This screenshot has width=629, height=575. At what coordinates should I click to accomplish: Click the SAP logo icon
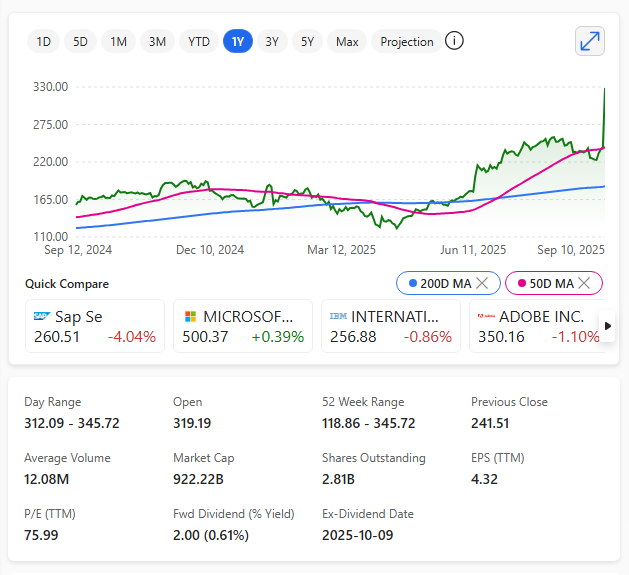(42, 316)
